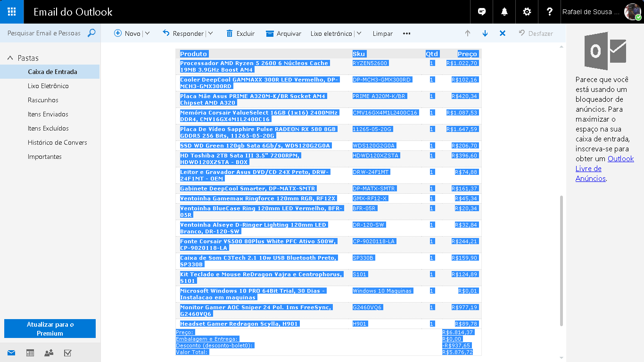
Task: Close the message with the X icon
Action: tap(503, 33)
